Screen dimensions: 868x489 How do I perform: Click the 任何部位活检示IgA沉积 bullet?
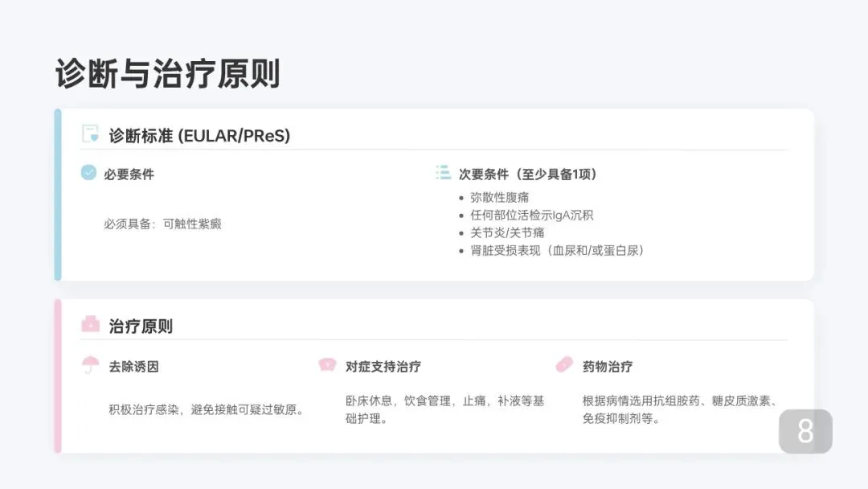pos(531,215)
